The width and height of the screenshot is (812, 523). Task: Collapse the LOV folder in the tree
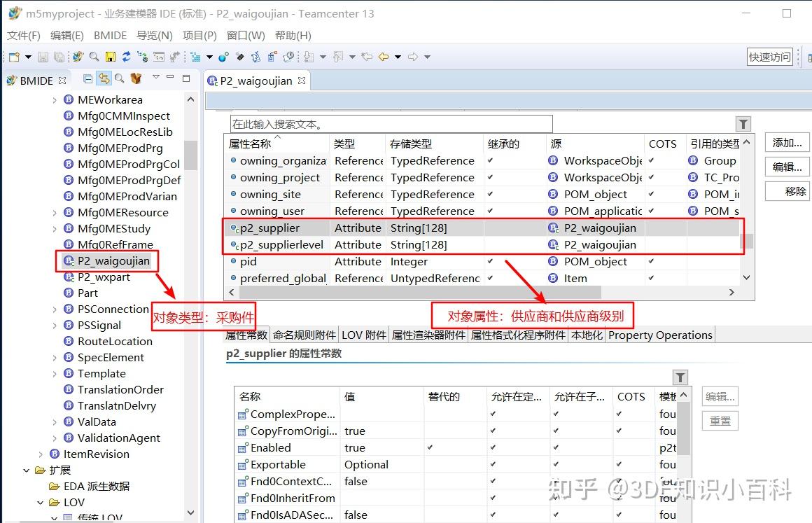pos(41,502)
